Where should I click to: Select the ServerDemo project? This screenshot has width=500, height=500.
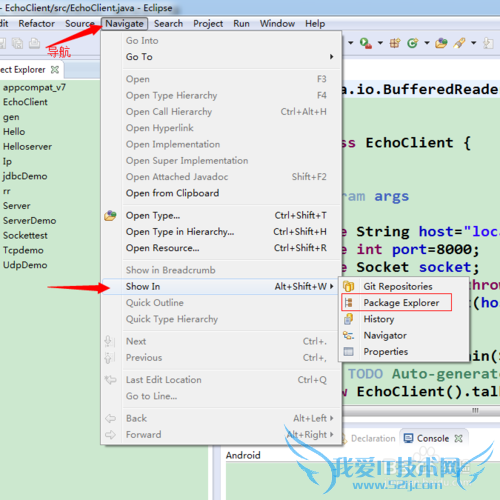30,221
